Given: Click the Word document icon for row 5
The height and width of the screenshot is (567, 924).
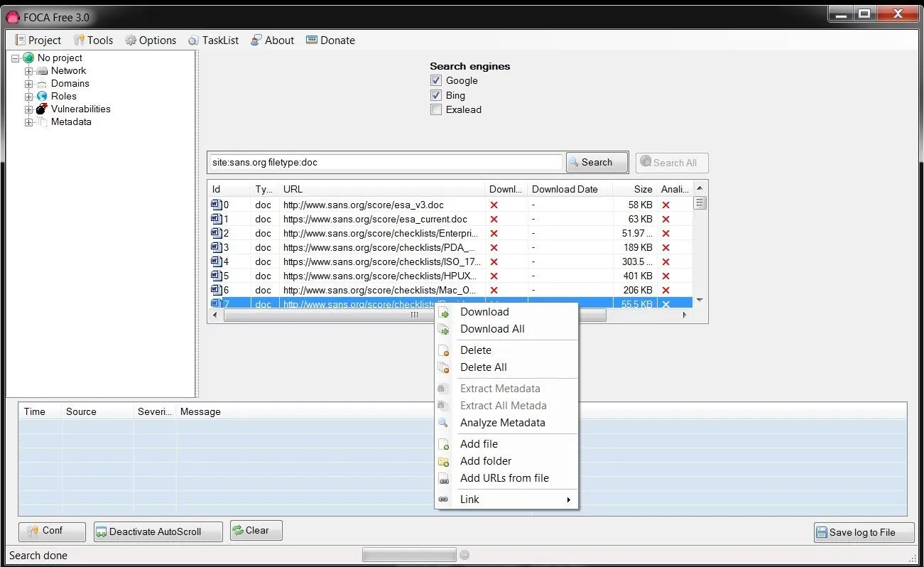Looking at the screenshot, I should (x=217, y=276).
